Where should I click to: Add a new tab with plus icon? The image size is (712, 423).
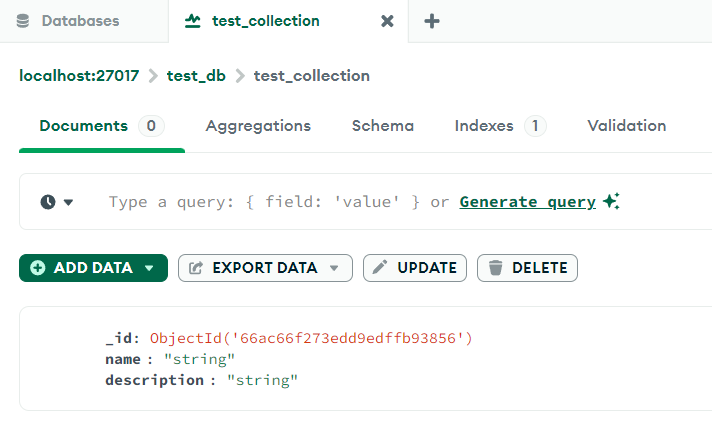431,21
